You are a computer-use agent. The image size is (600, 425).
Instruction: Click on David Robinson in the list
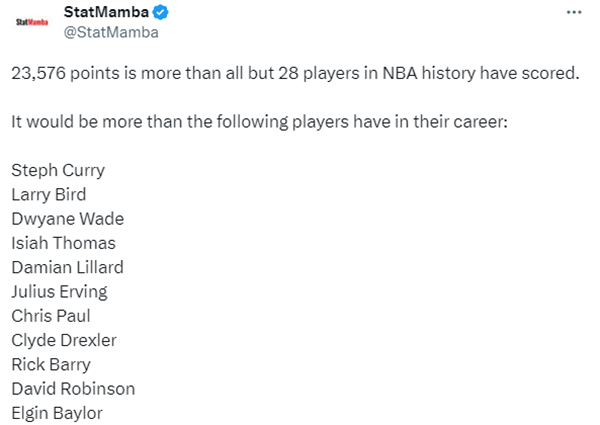coord(73,388)
